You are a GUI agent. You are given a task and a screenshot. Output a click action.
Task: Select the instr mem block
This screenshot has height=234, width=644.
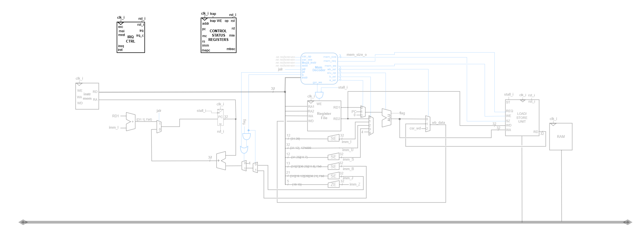pyautogui.click(x=87, y=96)
